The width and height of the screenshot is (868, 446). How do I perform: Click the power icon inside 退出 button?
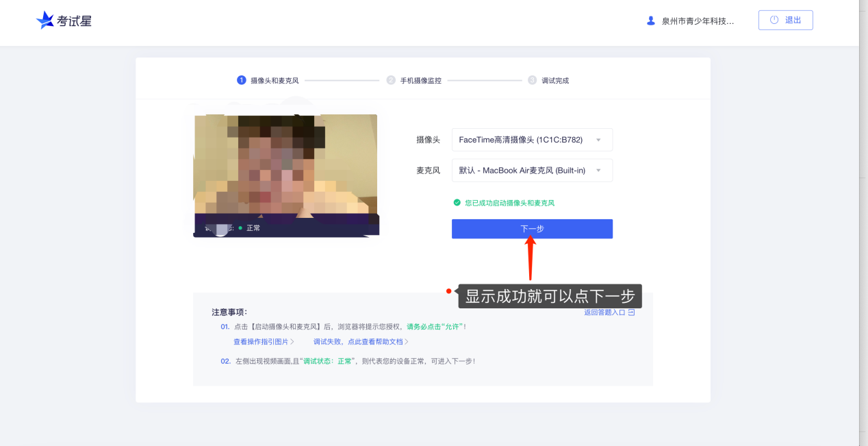(x=774, y=20)
